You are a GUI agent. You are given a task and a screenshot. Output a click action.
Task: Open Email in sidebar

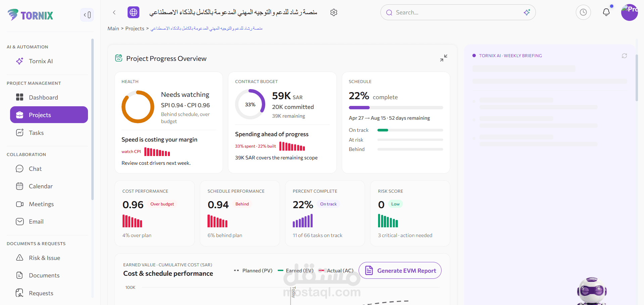tap(49, 222)
